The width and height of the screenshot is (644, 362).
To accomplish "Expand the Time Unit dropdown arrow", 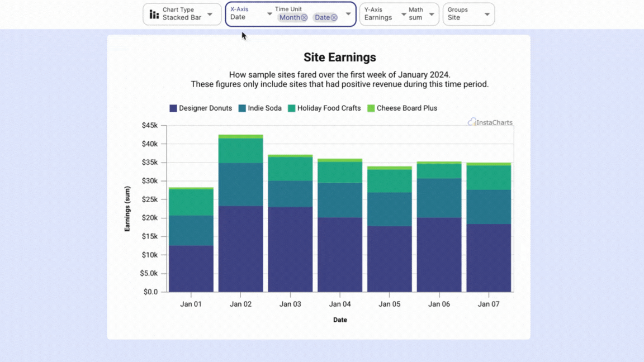I will point(348,14).
